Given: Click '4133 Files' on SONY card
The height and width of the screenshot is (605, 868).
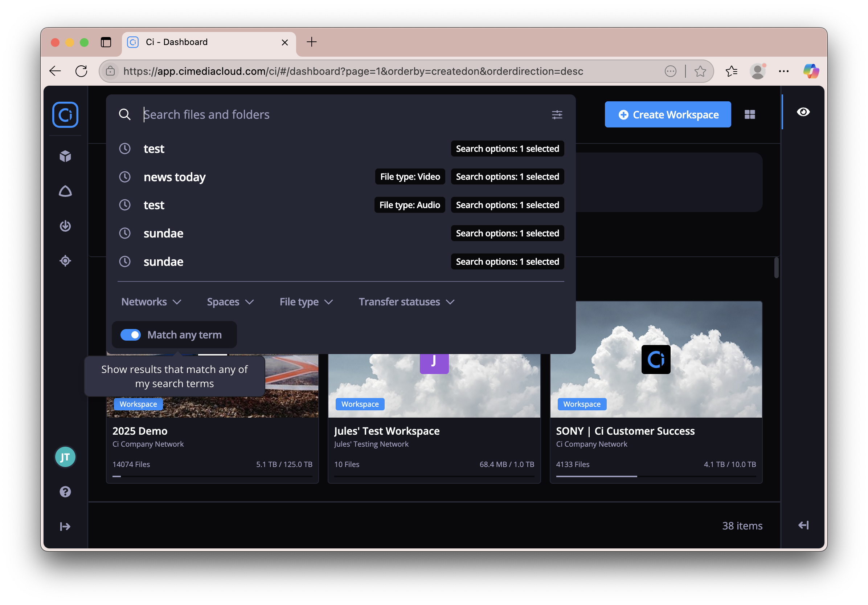Looking at the screenshot, I should [x=572, y=464].
